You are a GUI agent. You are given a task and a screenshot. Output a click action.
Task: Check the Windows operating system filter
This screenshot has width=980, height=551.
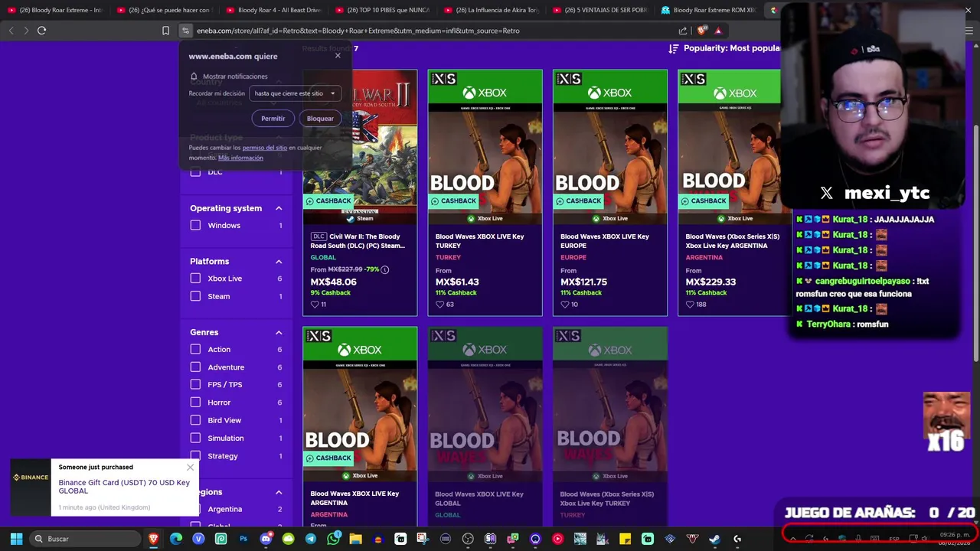195,225
